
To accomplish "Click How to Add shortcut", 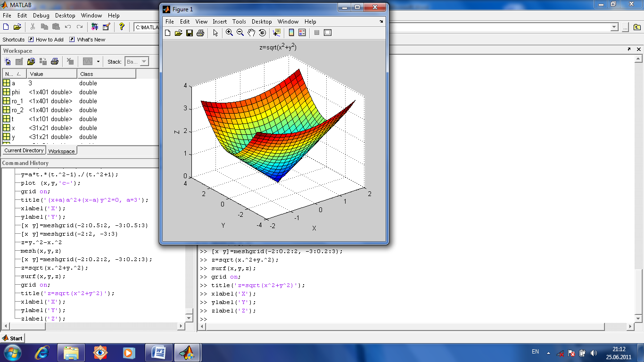I will [46, 40].
